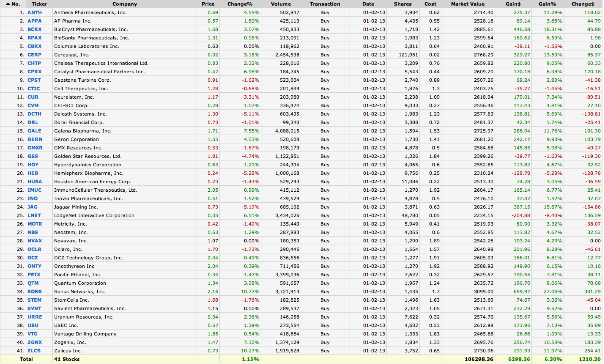Sort by Ticker column header
Image resolution: width=604 pixels, height=364 pixels.
pyautogui.click(x=39, y=4)
